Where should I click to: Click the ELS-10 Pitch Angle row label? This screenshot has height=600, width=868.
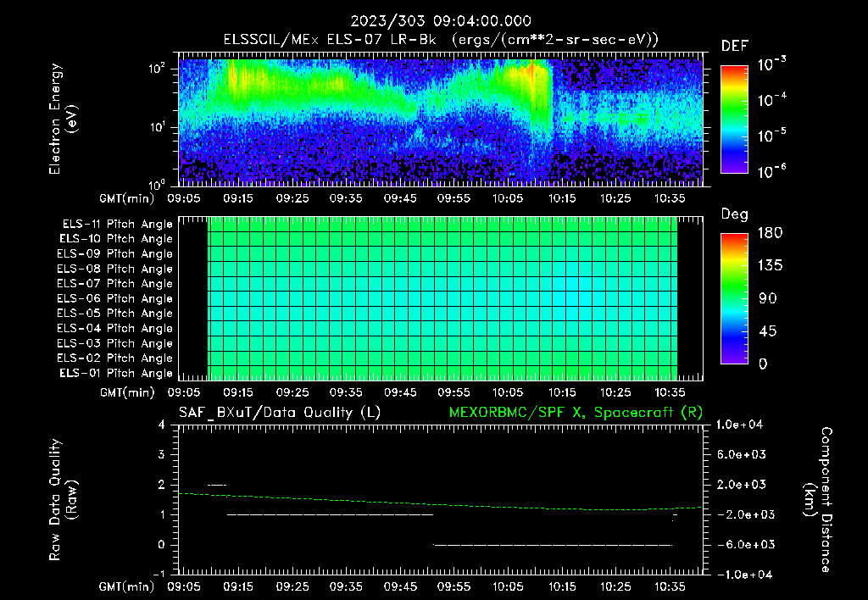(x=116, y=239)
